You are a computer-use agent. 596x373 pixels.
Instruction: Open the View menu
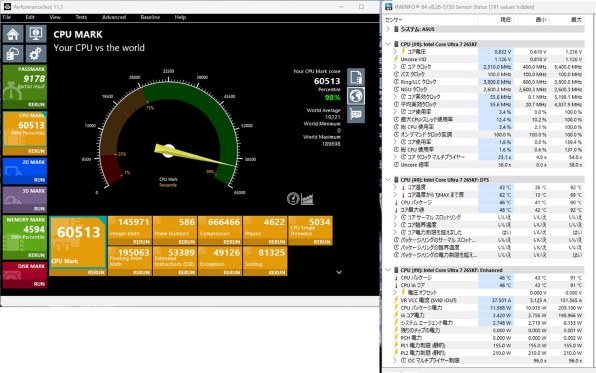pyautogui.click(x=55, y=17)
